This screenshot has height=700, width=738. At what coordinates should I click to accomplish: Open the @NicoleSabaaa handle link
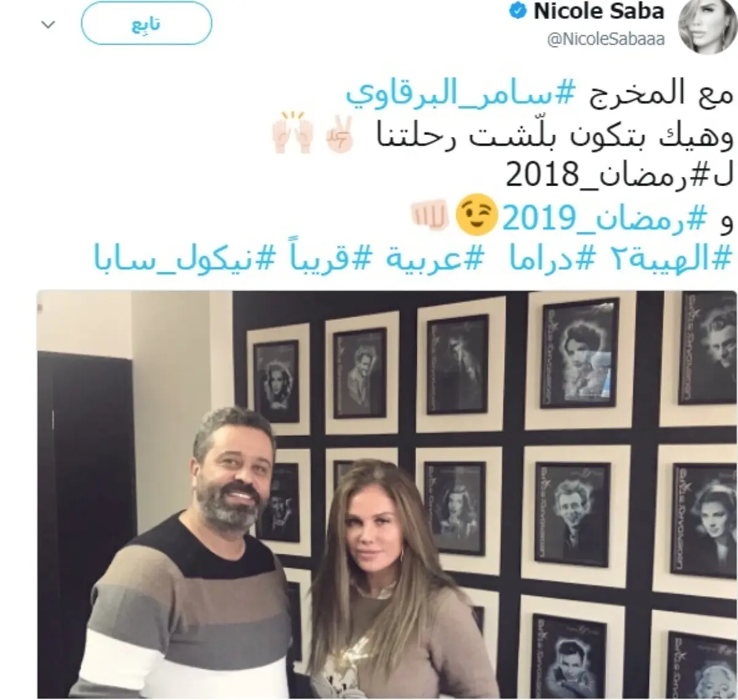(606, 39)
